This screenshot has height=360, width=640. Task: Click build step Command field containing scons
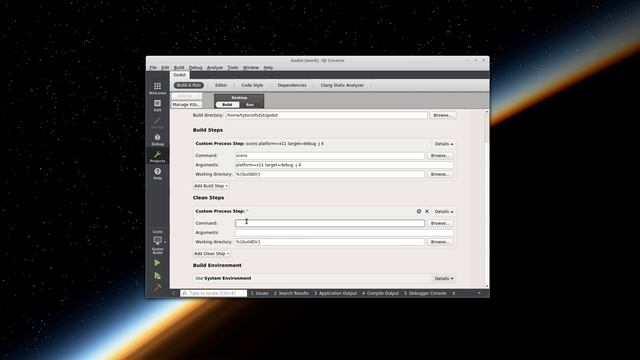pos(330,156)
